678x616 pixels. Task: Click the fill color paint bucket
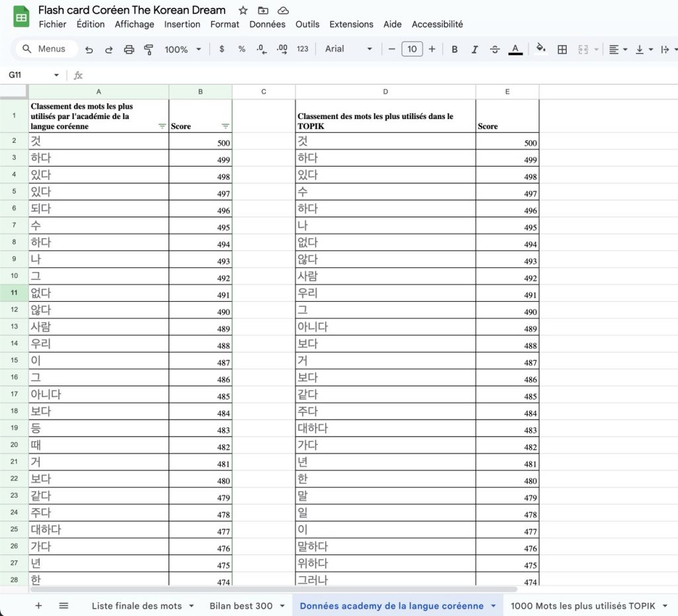541,49
